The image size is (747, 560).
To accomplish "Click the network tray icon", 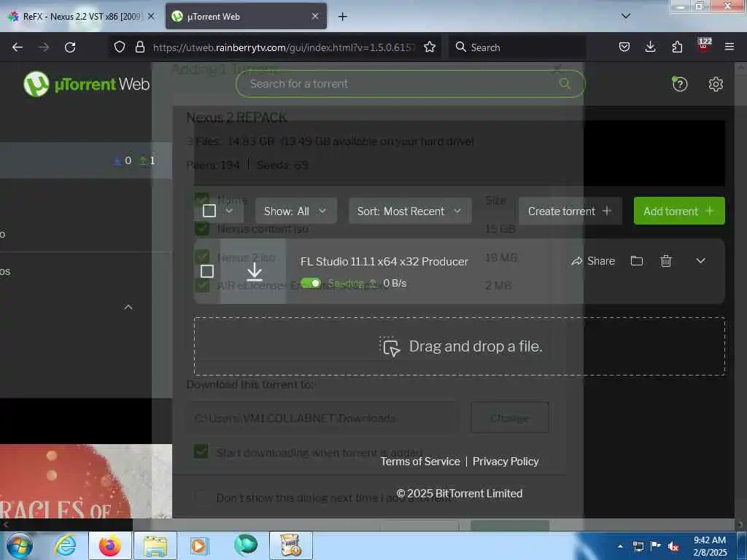I will click(x=638, y=546).
